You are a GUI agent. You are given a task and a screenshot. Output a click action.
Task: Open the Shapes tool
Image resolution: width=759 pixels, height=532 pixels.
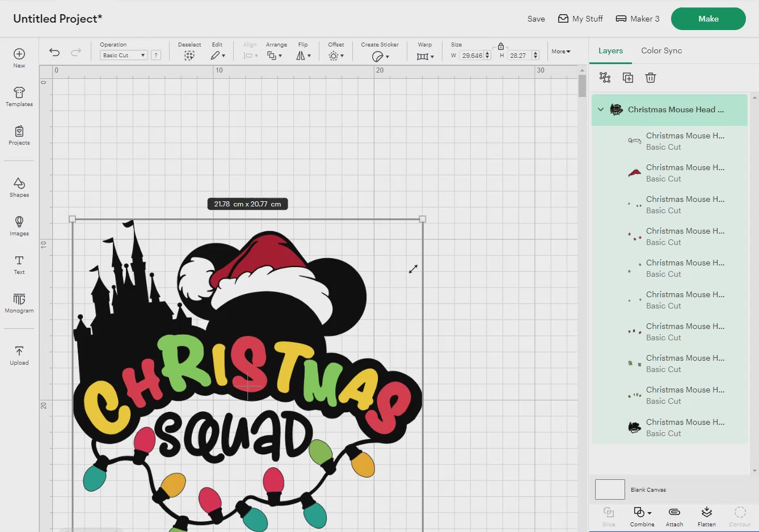click(x=19, y=187)
